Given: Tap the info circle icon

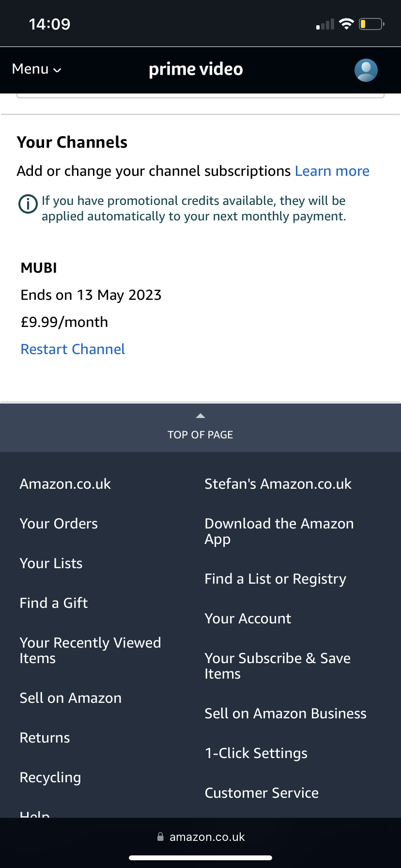Looking at the screenshot, I should (x=28, y=204).
